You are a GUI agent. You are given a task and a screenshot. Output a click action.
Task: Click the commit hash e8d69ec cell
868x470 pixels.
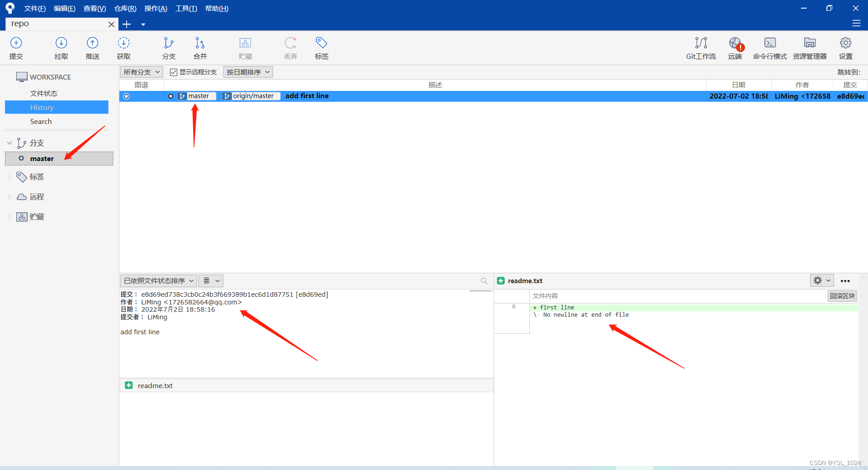pyautogui.click(x=850, y=96)
